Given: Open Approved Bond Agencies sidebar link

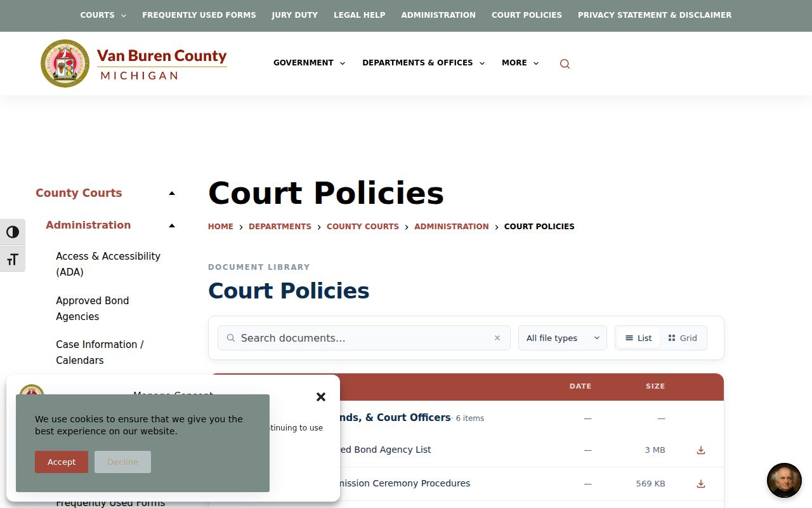Looking at the screenshot, I should coord(93,309).
